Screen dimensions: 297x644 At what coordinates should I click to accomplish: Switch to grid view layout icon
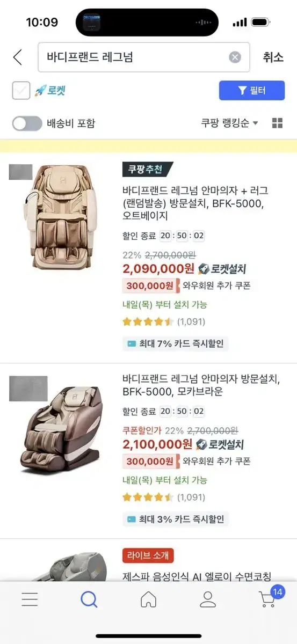(x=277, y=123)
